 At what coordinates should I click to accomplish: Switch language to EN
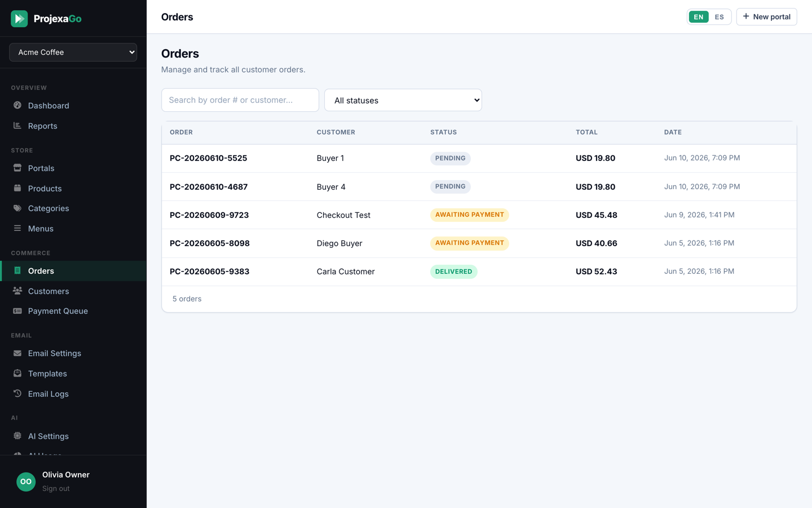(x=699, y=17)
